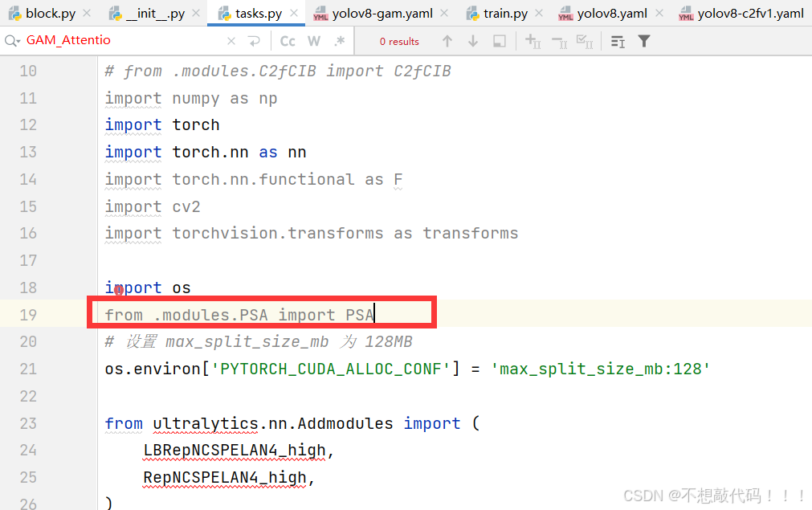Open search results in Find window icon

pos(618,41)
